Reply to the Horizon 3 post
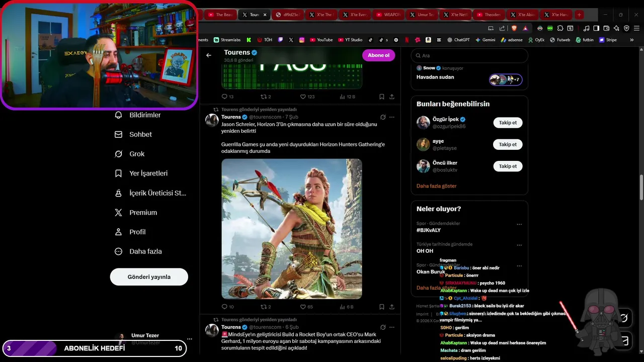Screen dimensions: 644x362 pyautogui.click(x=227, y=307)
